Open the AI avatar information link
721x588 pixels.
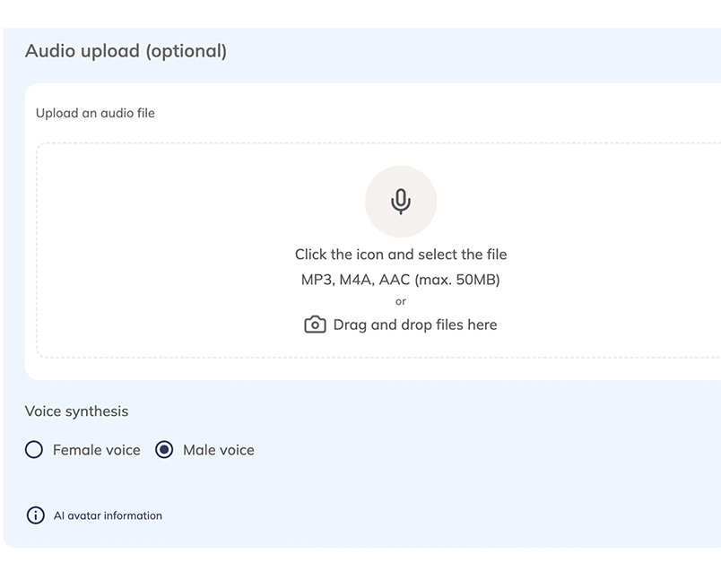[x=108, y=515]
